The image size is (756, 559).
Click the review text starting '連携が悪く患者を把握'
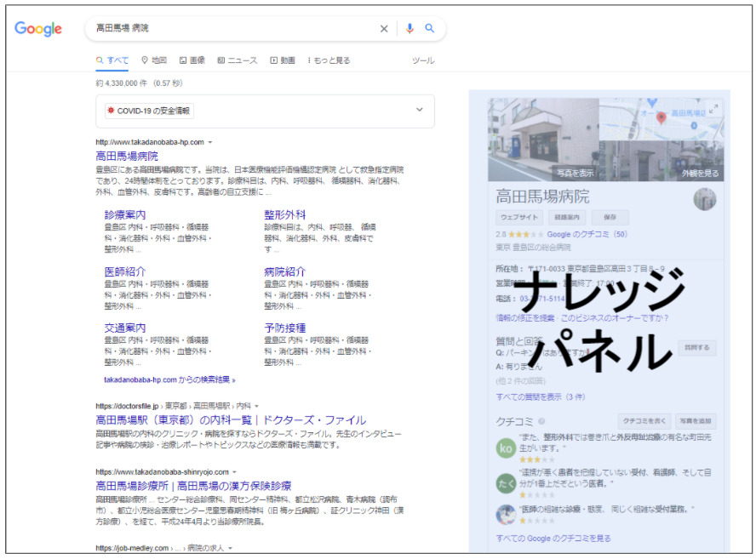coord(615,477)
